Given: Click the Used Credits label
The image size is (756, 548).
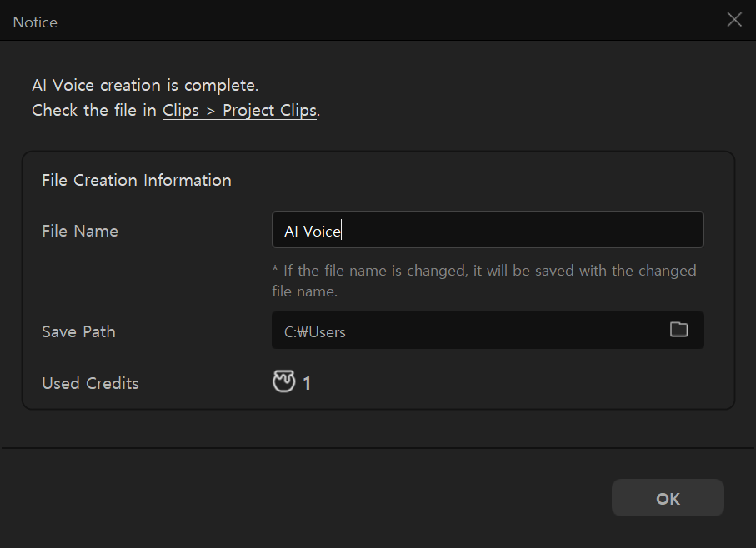Looking at the screenshot, I should [x=90, y=383].
